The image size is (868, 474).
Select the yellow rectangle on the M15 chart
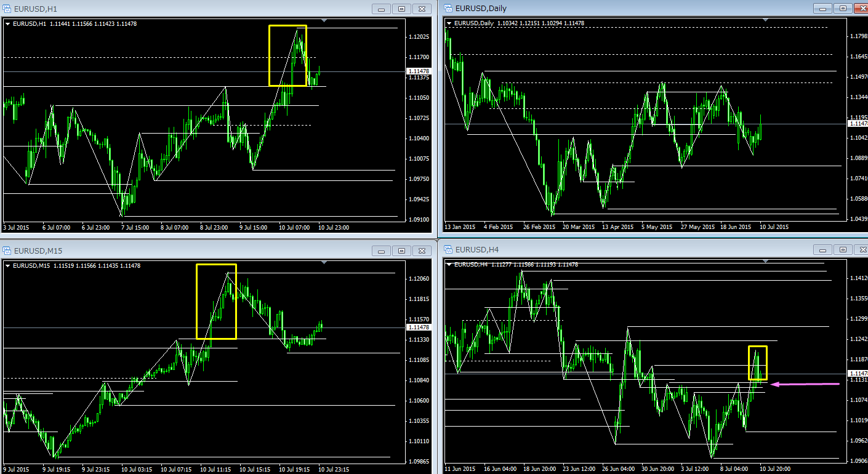click(x=197, y=302)
